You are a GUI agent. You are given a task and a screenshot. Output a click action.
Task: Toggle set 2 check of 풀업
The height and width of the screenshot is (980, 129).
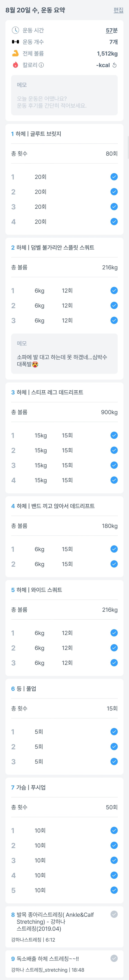pyautogui.click(x=114, y=746)
